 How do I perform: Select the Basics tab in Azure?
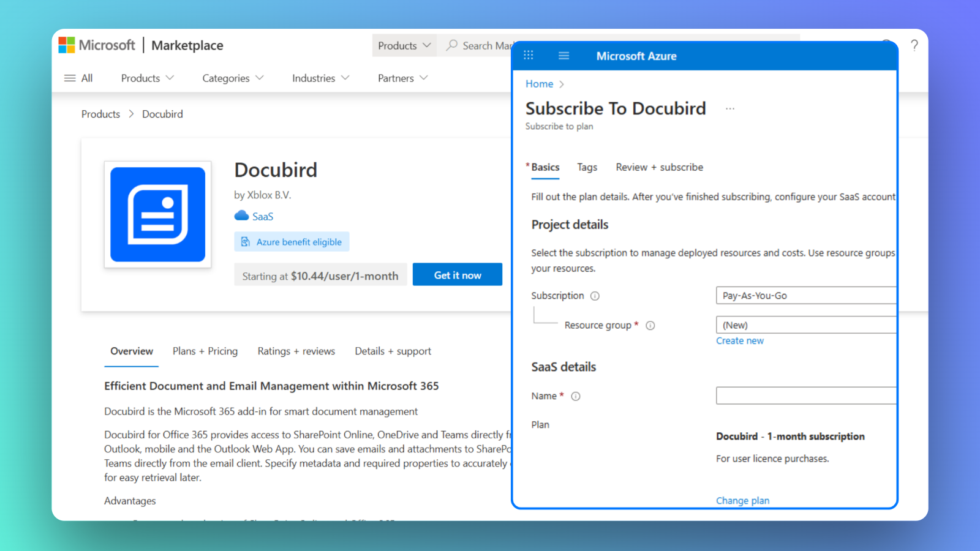coord(545,167)
